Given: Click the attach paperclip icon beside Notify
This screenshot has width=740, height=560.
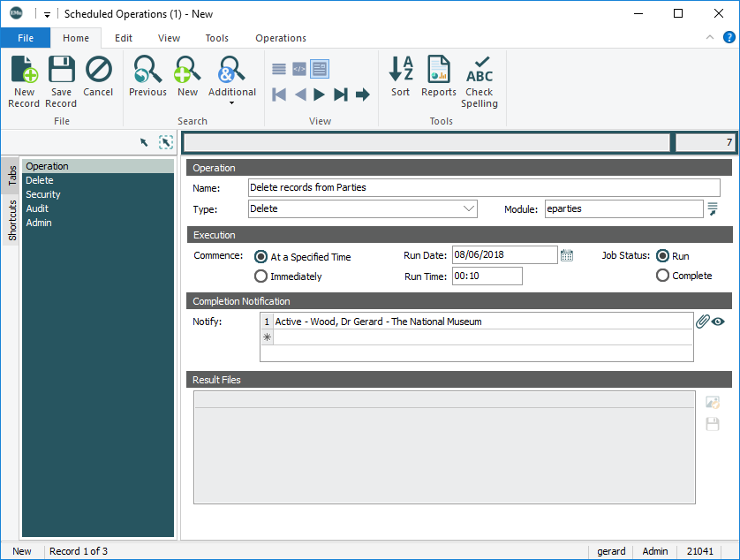Looking at the screenshot, I should (703, 322).
